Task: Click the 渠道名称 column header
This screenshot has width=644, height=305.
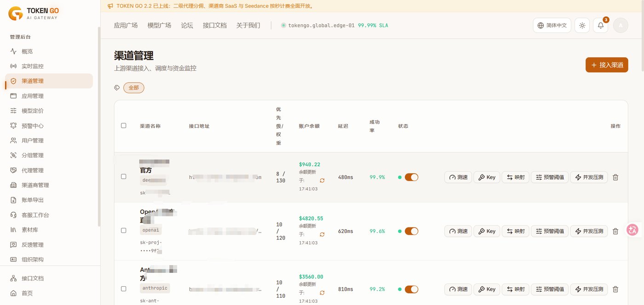Action: [150, 126]
